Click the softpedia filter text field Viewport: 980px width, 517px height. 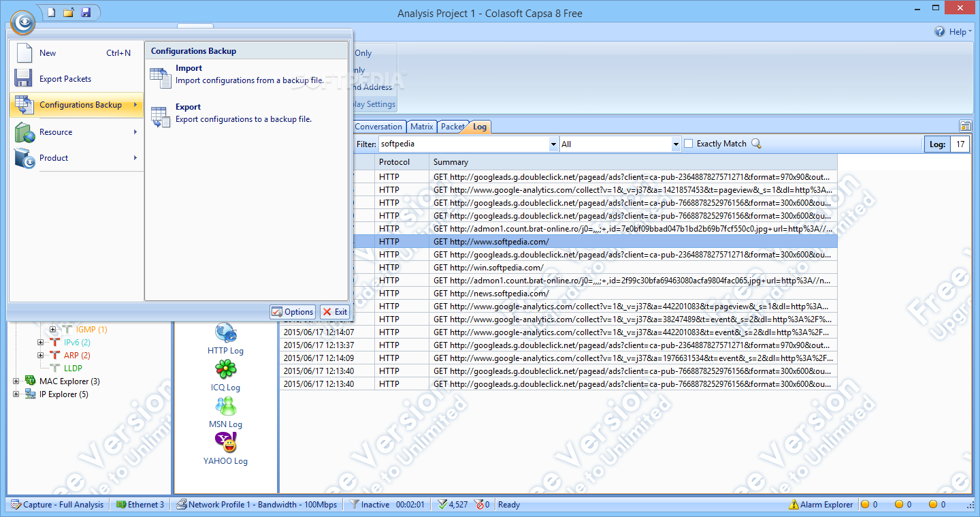(463, 144)
